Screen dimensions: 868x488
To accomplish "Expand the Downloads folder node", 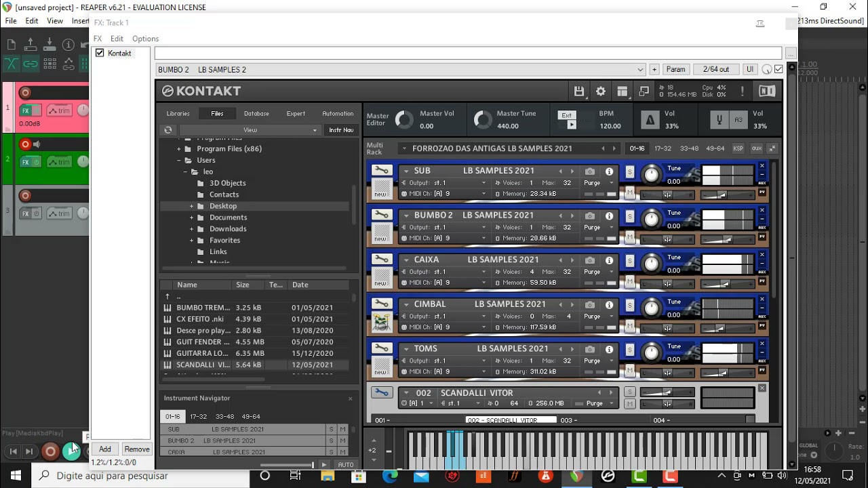I will coord(191,229).
